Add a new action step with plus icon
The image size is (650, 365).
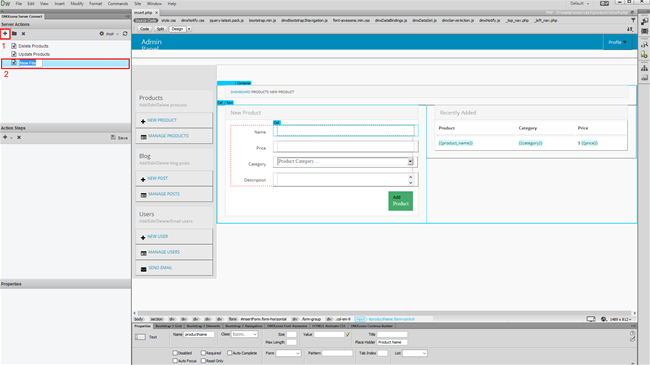(5, 137)
